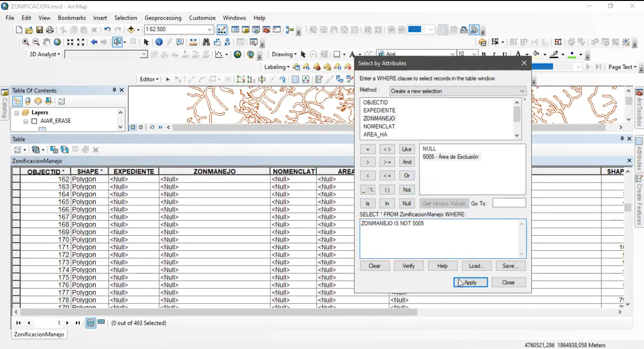Click the Add Data button
Screen dimensions: 644x349
click(x=131, y=30)
